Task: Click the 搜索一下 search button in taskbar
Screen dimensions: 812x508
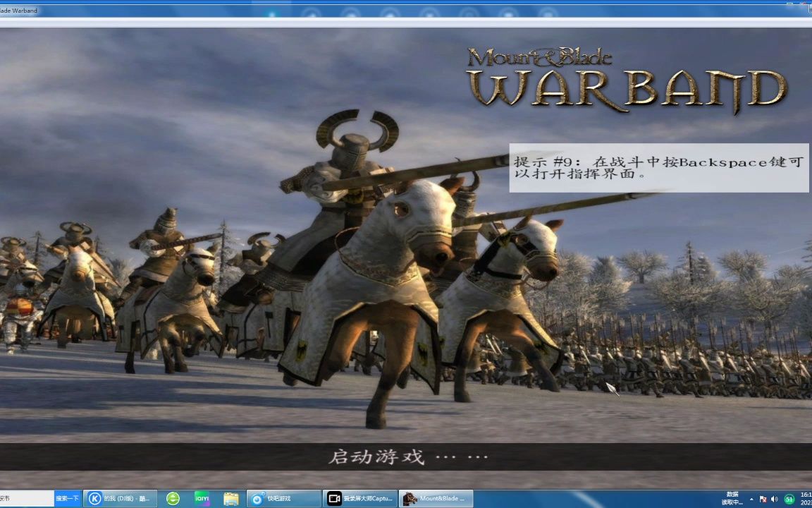Action: pos(68,499)
